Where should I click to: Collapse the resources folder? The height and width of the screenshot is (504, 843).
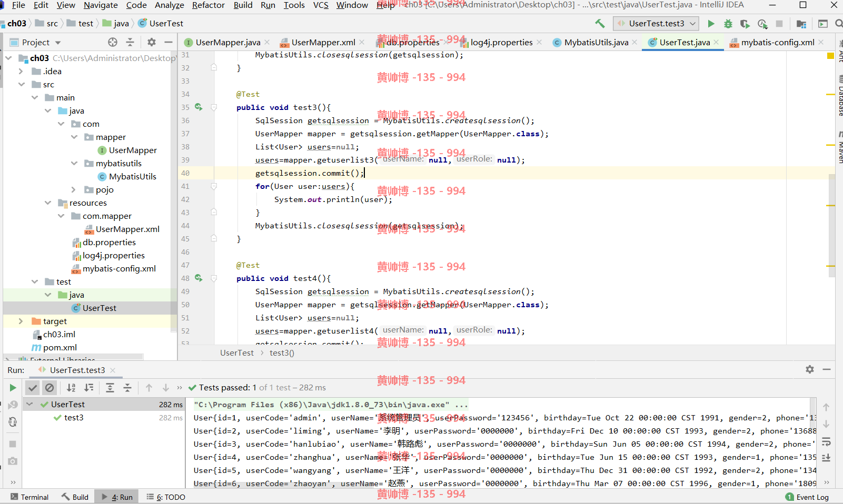coord(48,203)
